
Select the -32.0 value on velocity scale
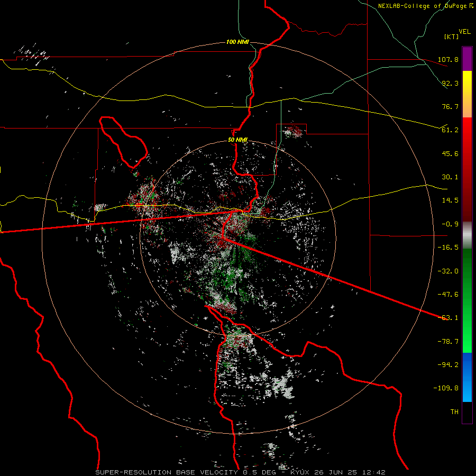[448, 271]
